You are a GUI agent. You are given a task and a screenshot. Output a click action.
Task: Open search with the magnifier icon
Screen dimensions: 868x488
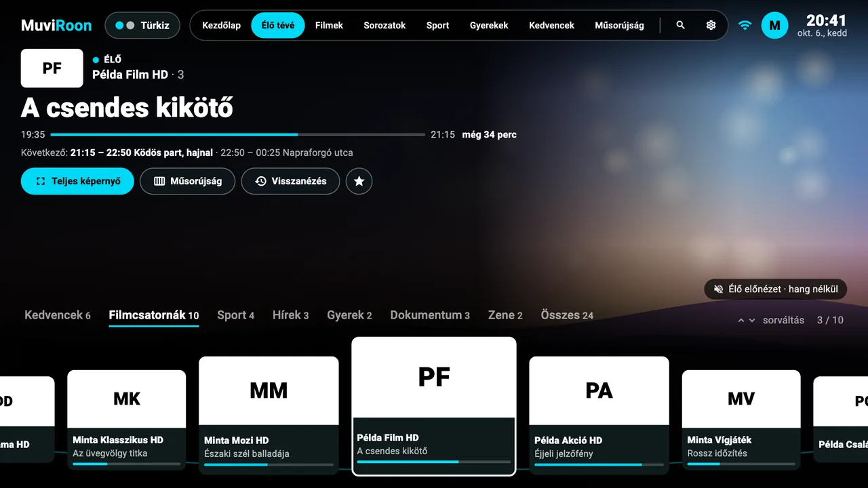coord(680,25)
